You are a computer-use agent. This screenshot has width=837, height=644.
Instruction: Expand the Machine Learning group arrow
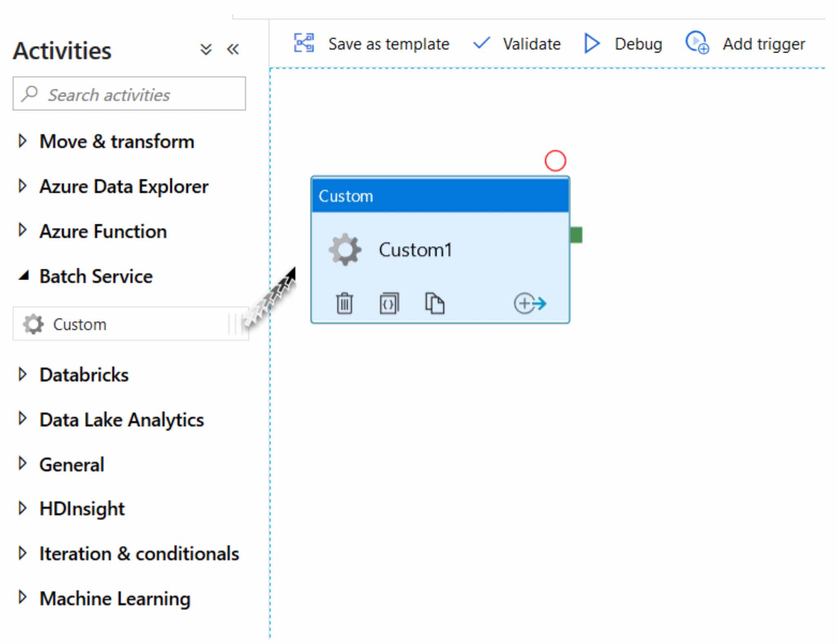(23, 598)
